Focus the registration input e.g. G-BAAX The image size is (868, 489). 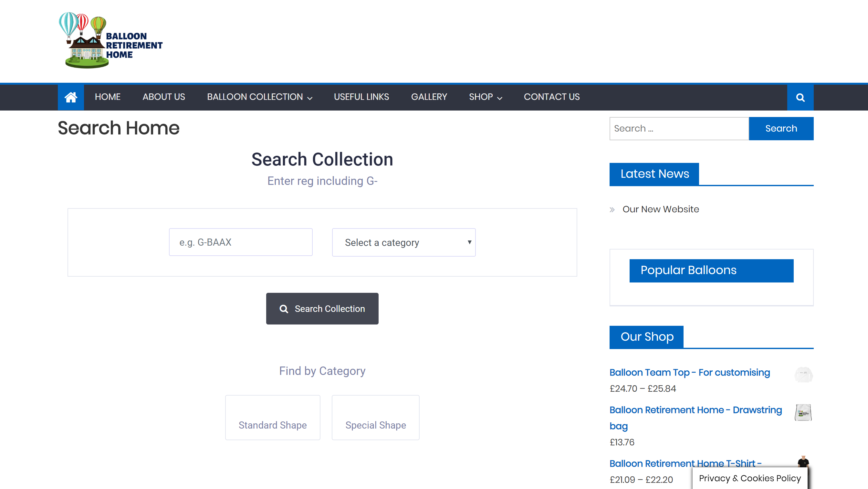[241, 242]
